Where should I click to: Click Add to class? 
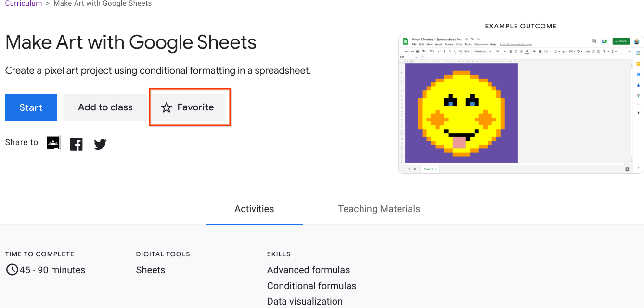(x=105, y=107)
